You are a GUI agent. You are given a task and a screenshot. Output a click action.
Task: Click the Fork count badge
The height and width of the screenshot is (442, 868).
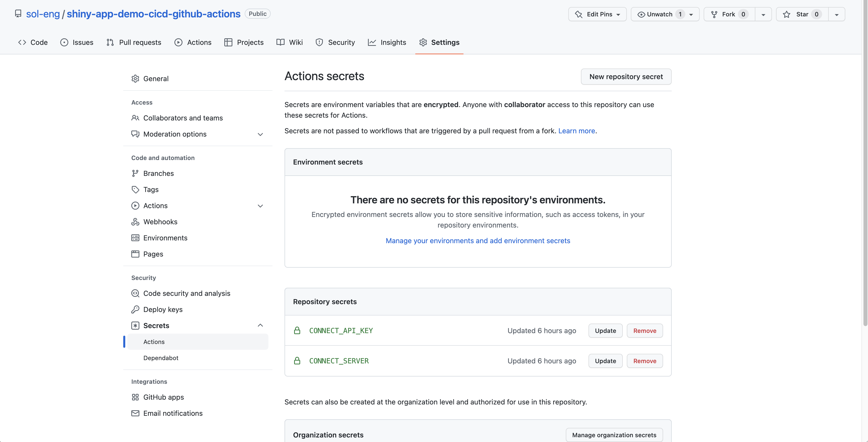pos(743,14)
